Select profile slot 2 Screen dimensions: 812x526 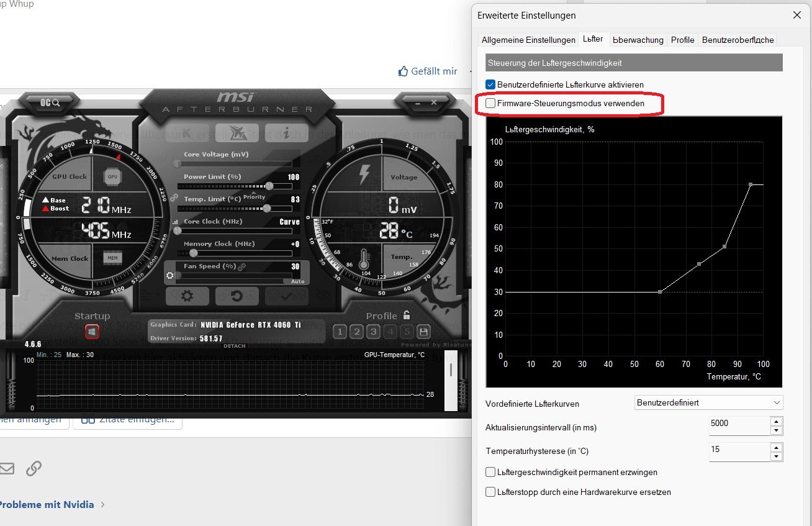(356, 332)
